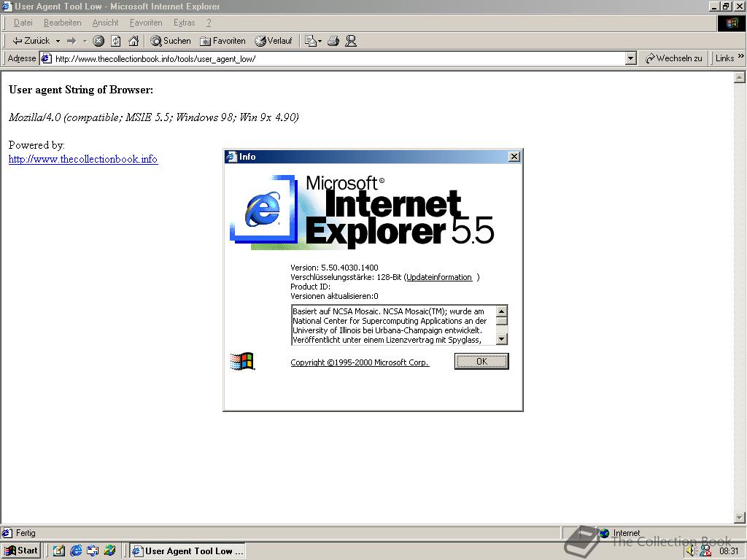Click the page icon in address bar
Image resolution: width=747 pixels, height=560 pixels.
click(x=46, y=59)
